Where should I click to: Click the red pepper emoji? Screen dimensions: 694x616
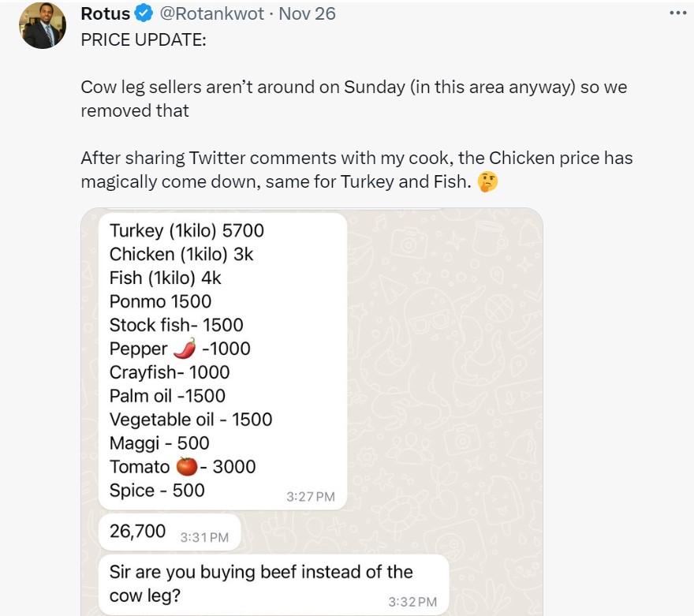click(x=184, y=349)
